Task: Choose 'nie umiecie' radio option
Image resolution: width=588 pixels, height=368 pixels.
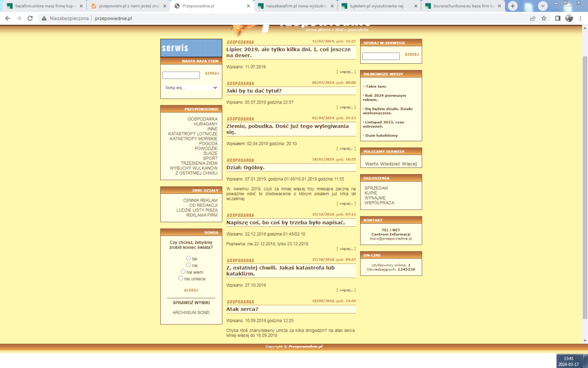Action: 181,278
